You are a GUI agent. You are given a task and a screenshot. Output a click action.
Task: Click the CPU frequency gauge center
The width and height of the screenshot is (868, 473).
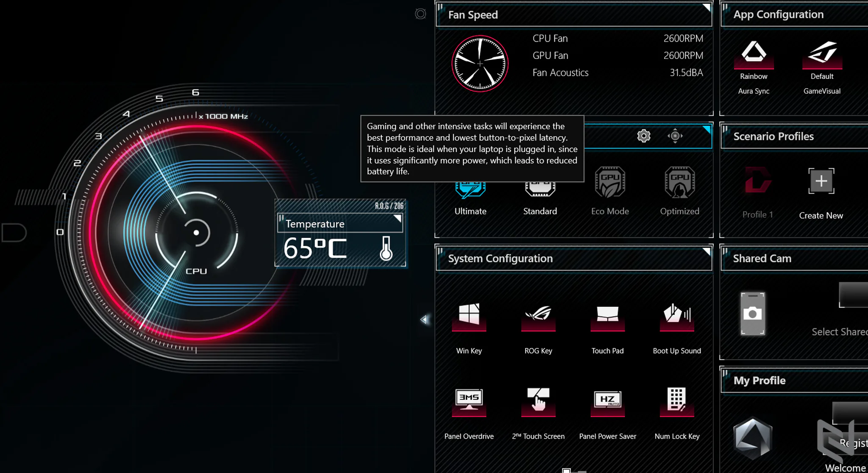point(196,233)
